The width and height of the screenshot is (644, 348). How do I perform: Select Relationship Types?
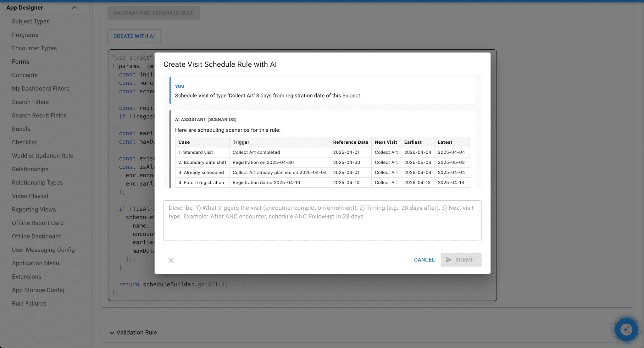click(37, 182)
